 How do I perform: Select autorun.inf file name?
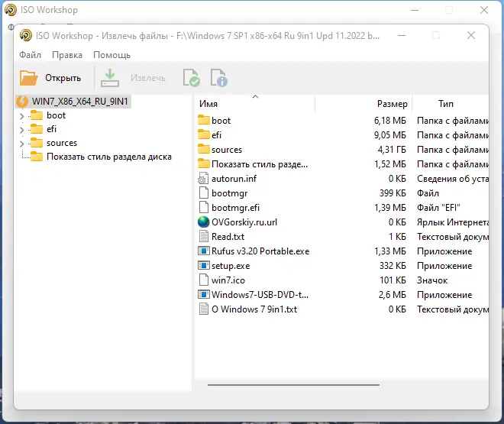pos(234,179)
